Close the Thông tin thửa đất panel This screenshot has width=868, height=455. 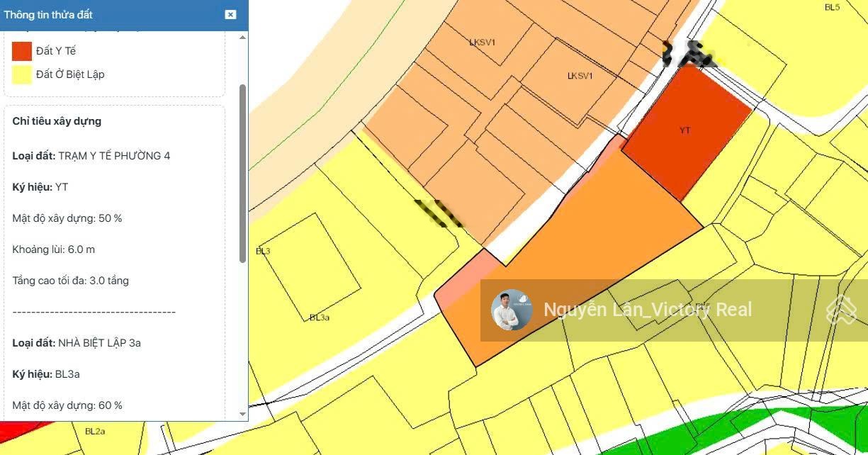(230, 14)
